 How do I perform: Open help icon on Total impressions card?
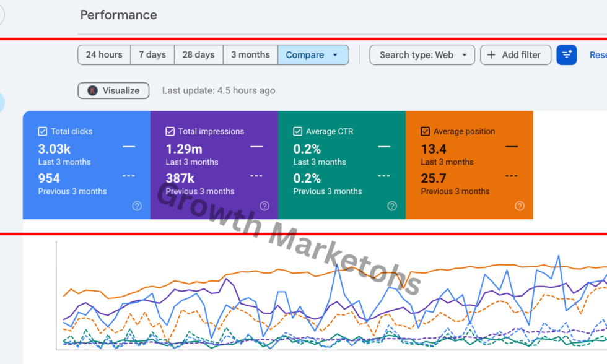264,206
